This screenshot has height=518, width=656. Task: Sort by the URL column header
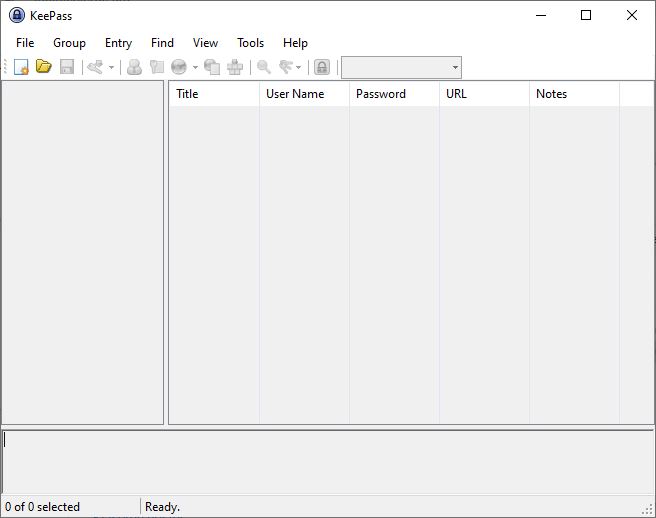(484, 94)
